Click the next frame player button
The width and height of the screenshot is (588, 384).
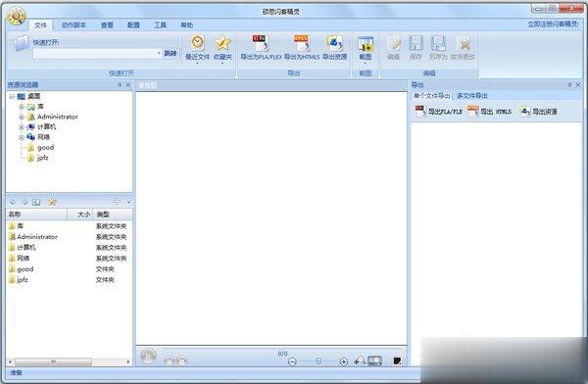pyautogui.click(x=181, y=360)
